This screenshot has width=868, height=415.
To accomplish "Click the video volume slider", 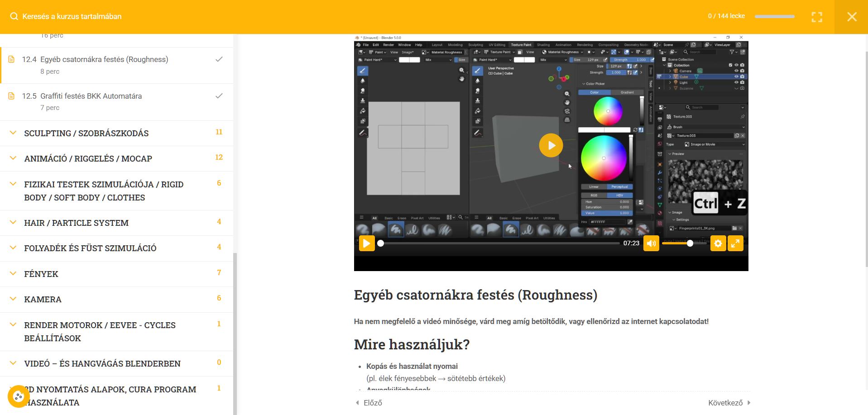I will point(682,243).
